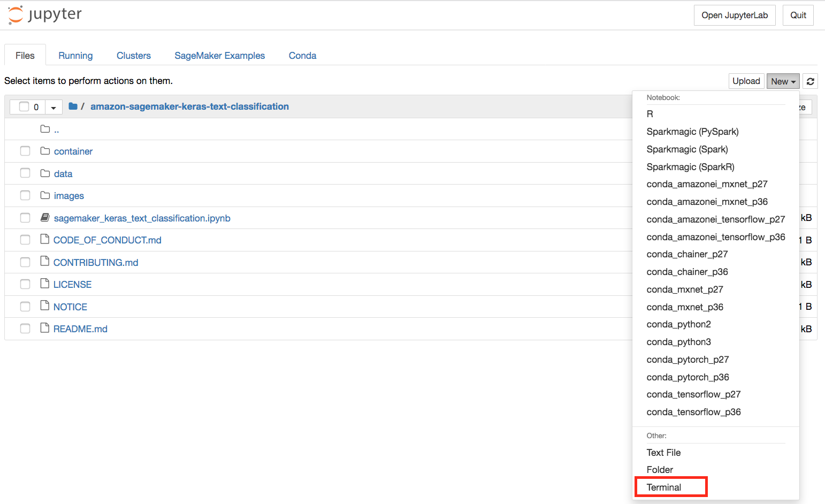Screen dimensions: 825x504
Task: Check the images folder checkbox
Action: [25, 195]
